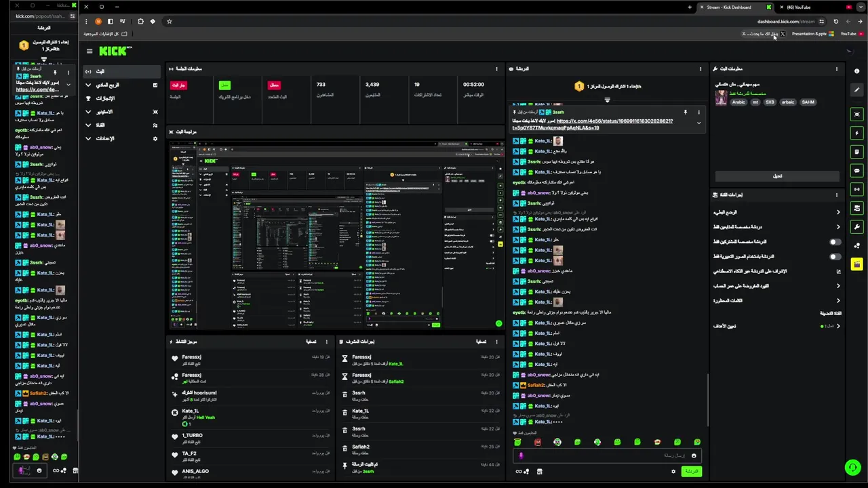
Task: Expand followers-only chat option
Action: click(776, 227)
